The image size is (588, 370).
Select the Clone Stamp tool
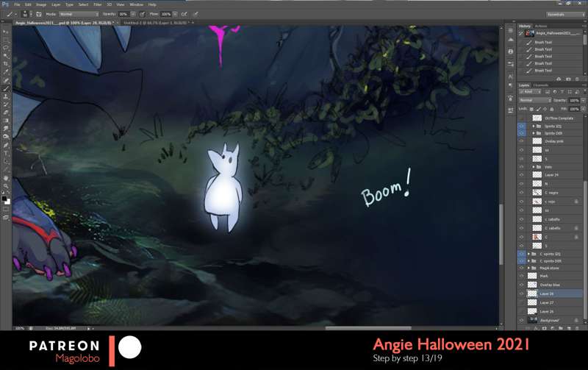[6, 96]
